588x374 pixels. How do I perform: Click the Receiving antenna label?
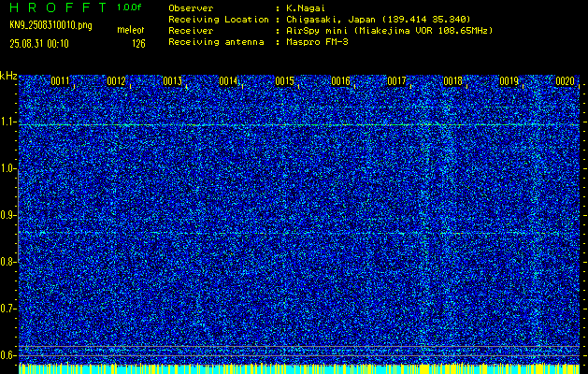pyautogui.click(x=216, y=42)
